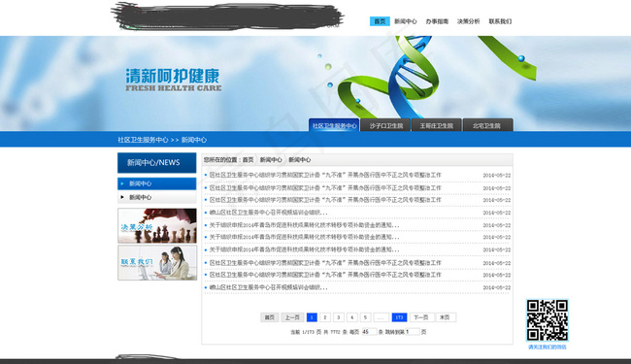This screenshot has width=631, height=364.
Task: Select page 1 in pagination
Action: pyautogui.click(x=312, y=317)
